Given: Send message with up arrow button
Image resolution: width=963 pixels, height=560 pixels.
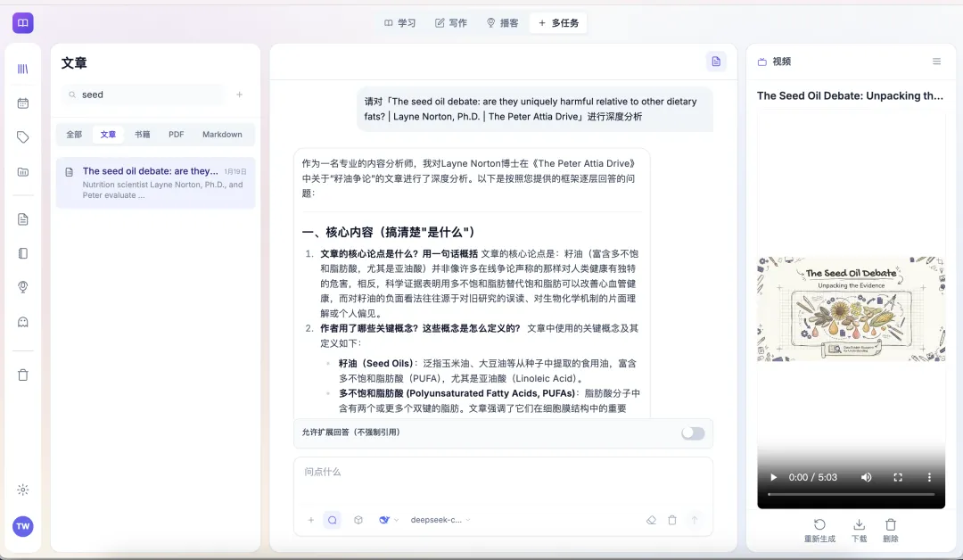Looking at the screenshot, I should click(695, 520).
